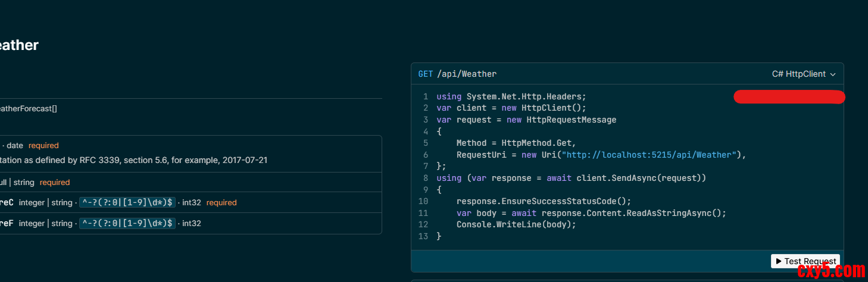Click the regex pattern badge in last property row
Viewport: 868px width, 282px height.
(x=127, y=224)
